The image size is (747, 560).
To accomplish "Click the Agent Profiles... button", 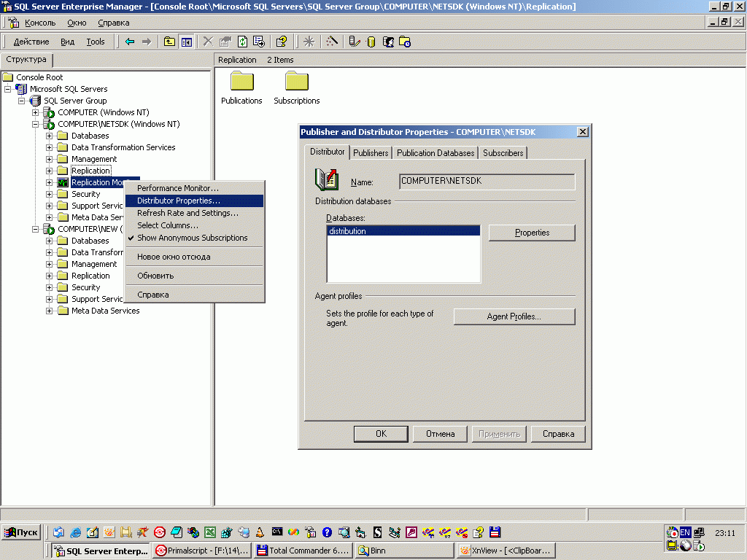I will [x=514, y=316].
